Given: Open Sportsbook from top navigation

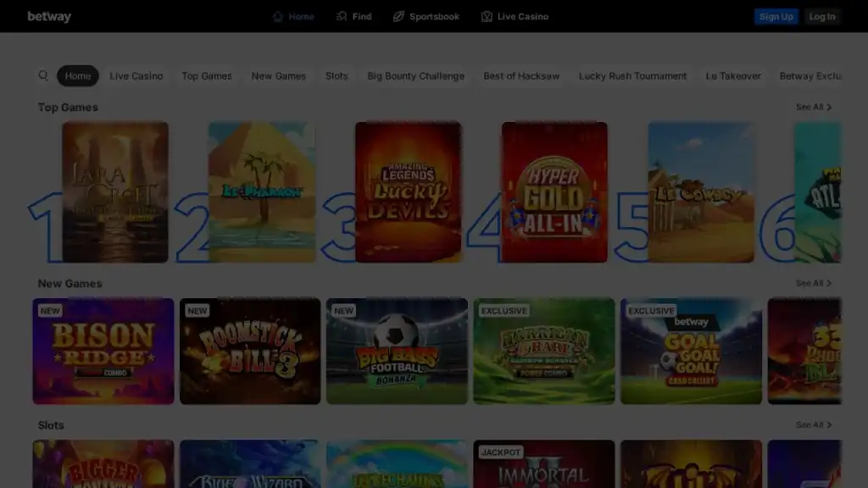Looking at the screenshot, I should click(426, 17).
